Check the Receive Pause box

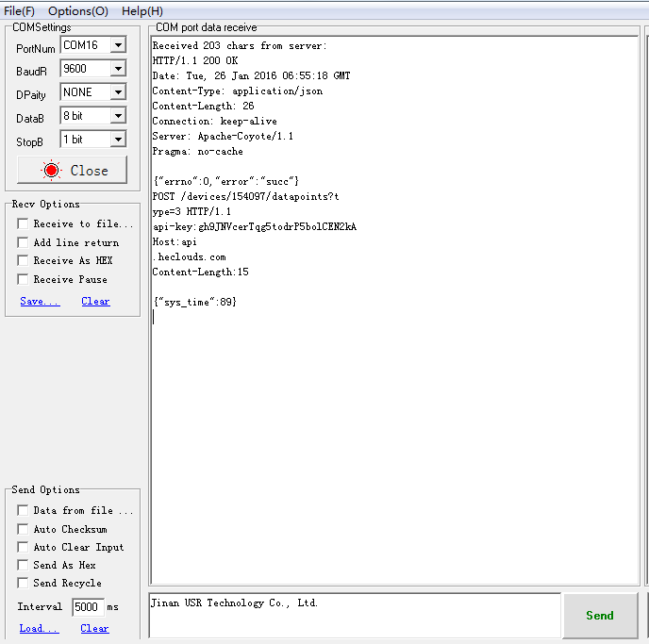[23, 279]
